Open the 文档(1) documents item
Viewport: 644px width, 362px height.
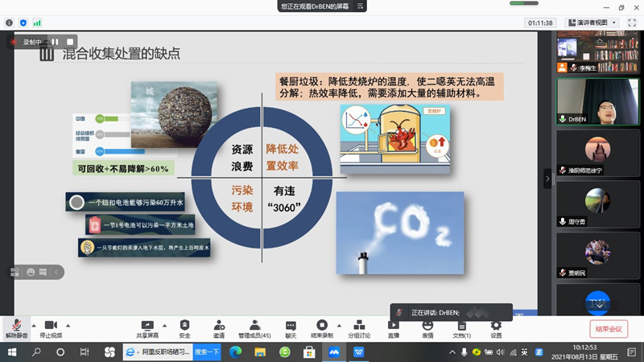pos(461,324)
